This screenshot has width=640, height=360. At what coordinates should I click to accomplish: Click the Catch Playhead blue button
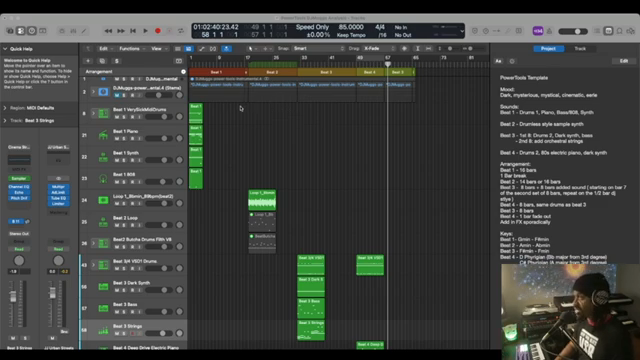(226, 49)
